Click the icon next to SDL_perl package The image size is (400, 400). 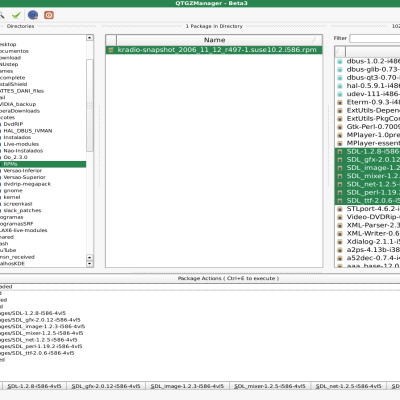point(340,193)
